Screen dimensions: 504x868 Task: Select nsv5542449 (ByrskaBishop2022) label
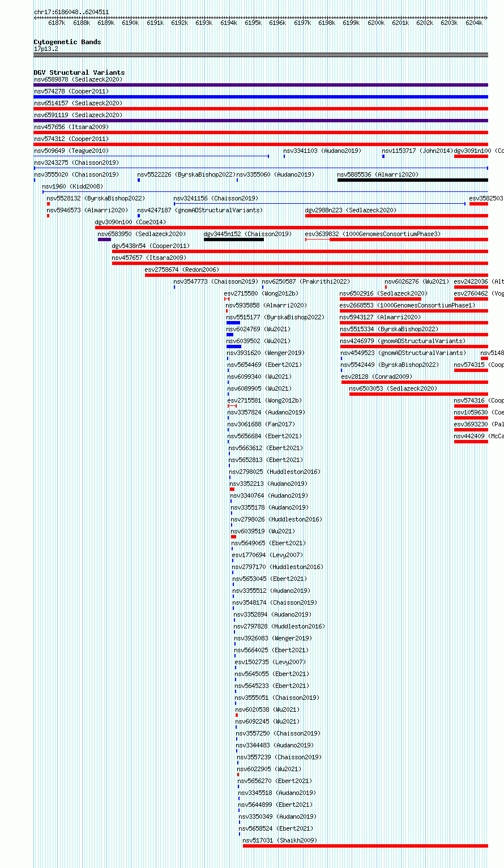tap(390, 365)
